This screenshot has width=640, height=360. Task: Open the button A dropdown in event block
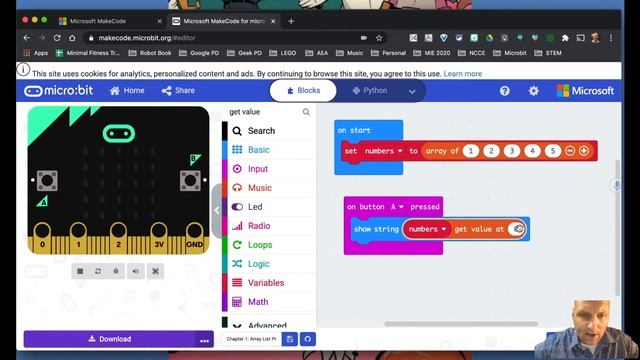397,207
